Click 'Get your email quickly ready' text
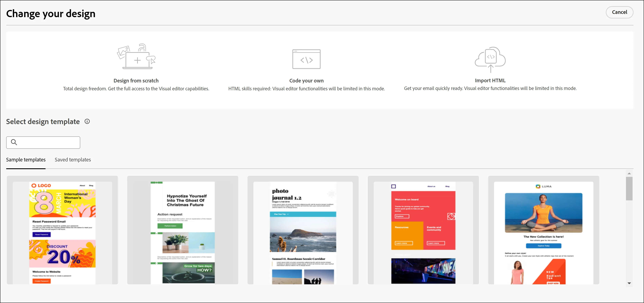 (x=490, y=88)
